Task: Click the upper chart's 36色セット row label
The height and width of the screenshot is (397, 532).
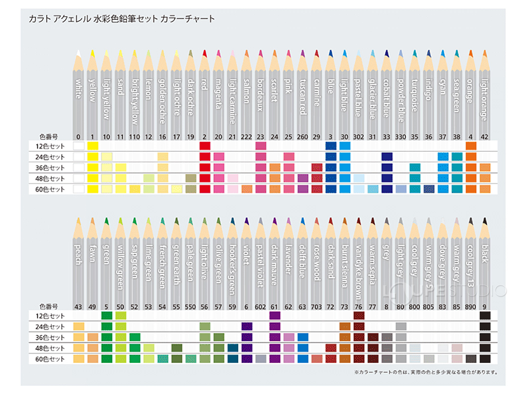Action: (50, 168)
